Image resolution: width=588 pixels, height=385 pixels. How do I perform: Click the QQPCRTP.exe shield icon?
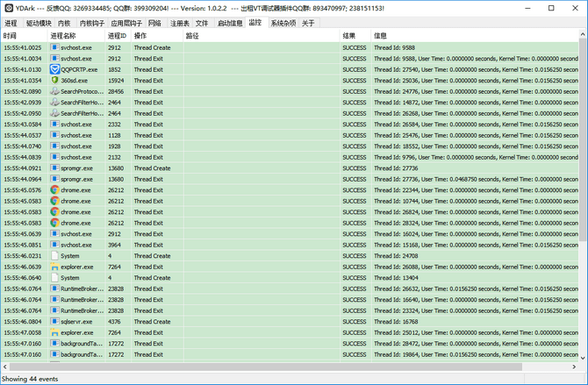(54, 68)
